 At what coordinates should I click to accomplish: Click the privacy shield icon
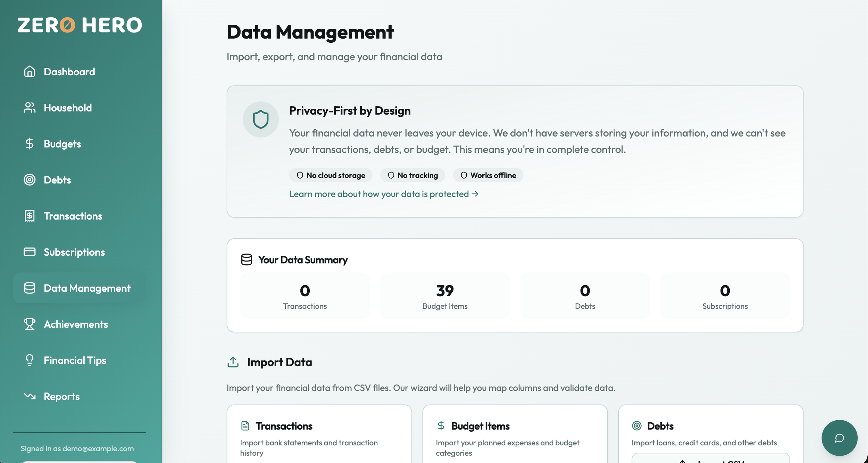pyautogui.click(x=260, y=119)
